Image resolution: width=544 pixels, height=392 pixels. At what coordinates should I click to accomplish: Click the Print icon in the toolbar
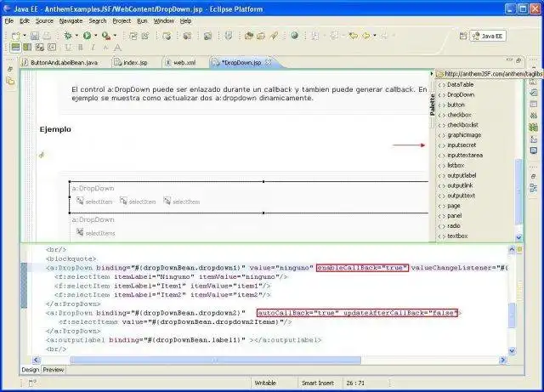point(47,36)
